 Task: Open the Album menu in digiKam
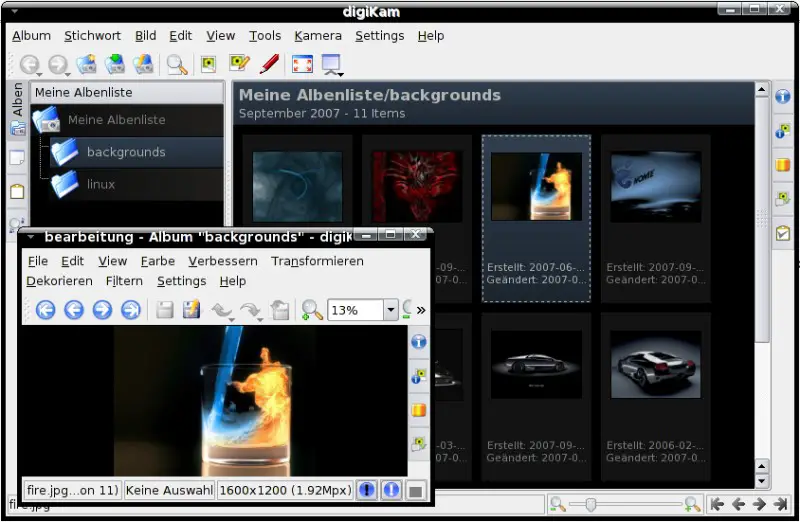pyautogui.click(x=32, y=36)
